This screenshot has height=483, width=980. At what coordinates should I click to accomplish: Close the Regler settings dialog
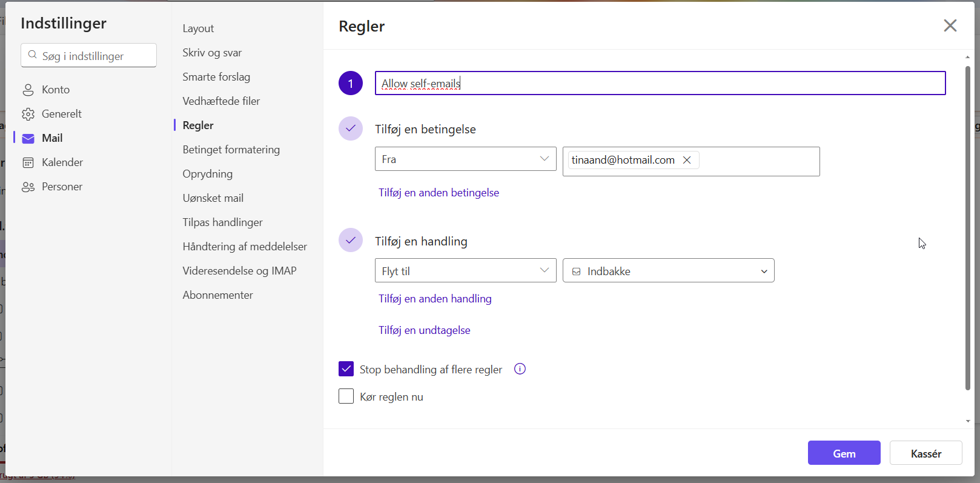(950, 25)
